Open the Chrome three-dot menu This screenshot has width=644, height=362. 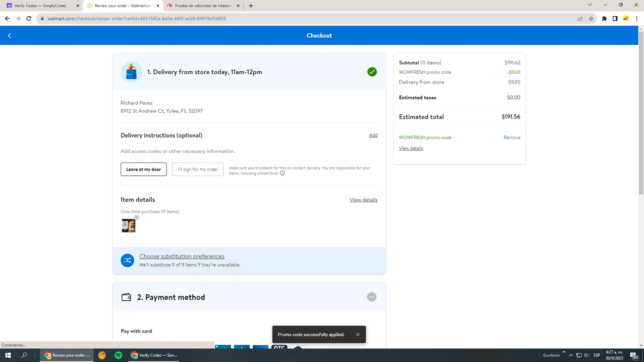(x=637, y=18)
